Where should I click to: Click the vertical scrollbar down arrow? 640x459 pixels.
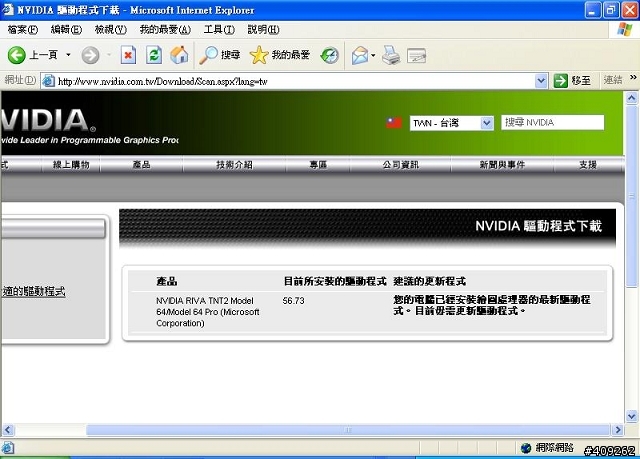pyautogui.click(x=631, y=416)
